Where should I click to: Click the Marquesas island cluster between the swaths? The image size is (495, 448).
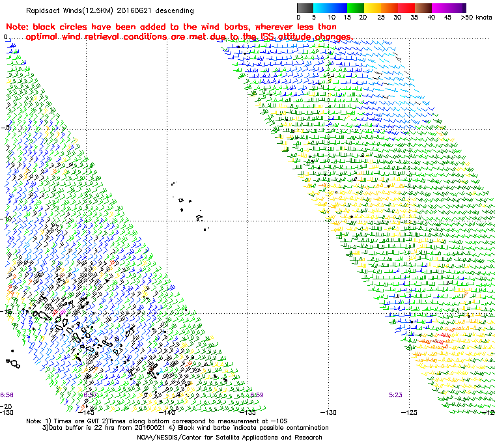tap(190, 206)
